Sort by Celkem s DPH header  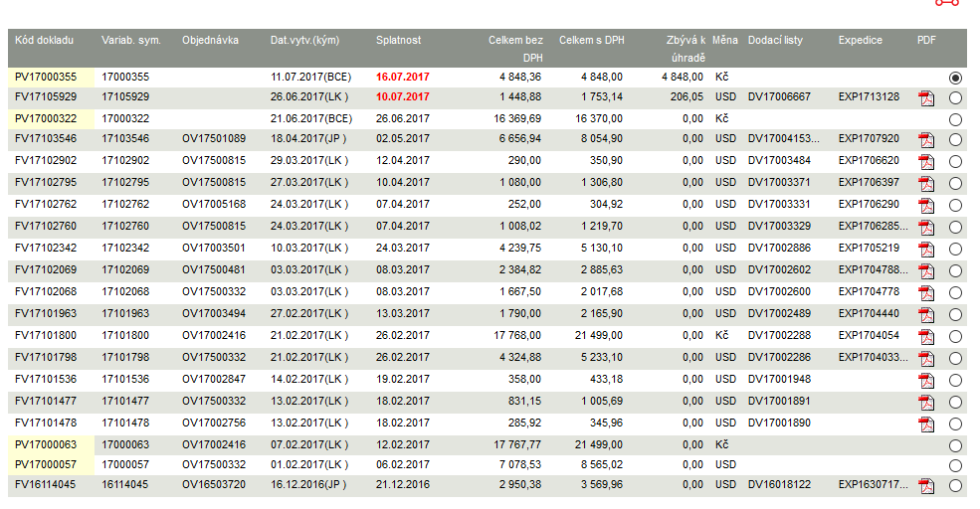[591, 40]
